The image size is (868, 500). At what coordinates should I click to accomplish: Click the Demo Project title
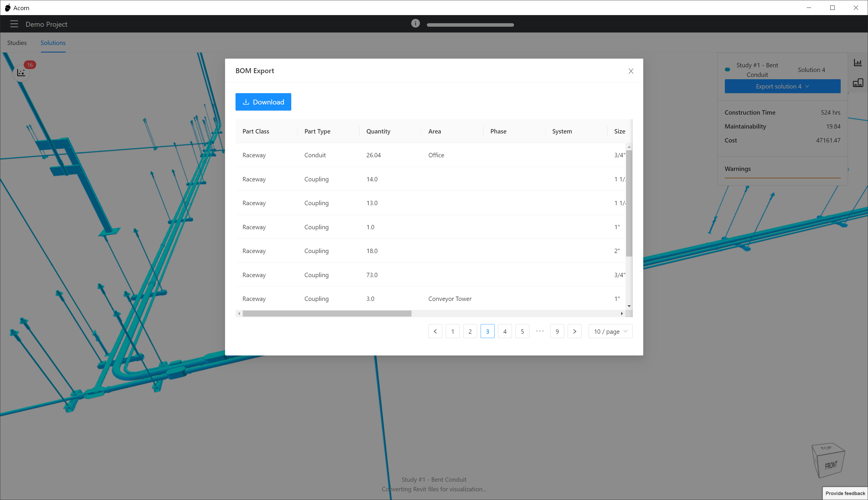46,24
